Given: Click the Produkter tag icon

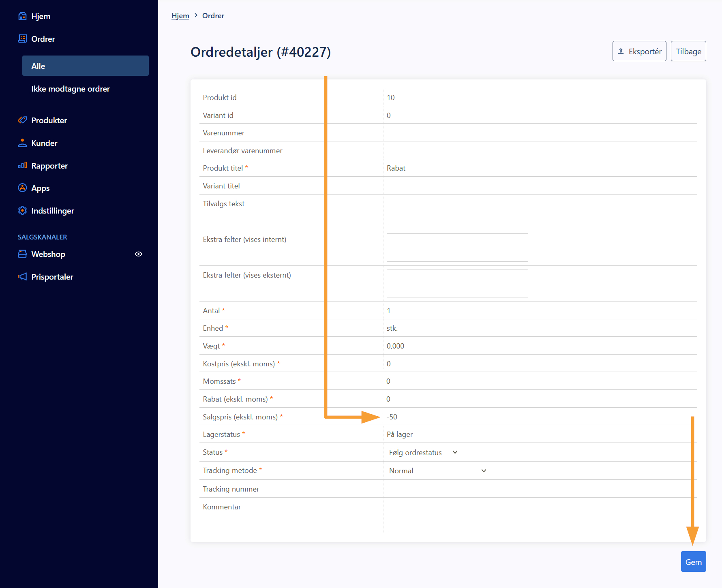Looking at the screenshot, I should 23,120.
